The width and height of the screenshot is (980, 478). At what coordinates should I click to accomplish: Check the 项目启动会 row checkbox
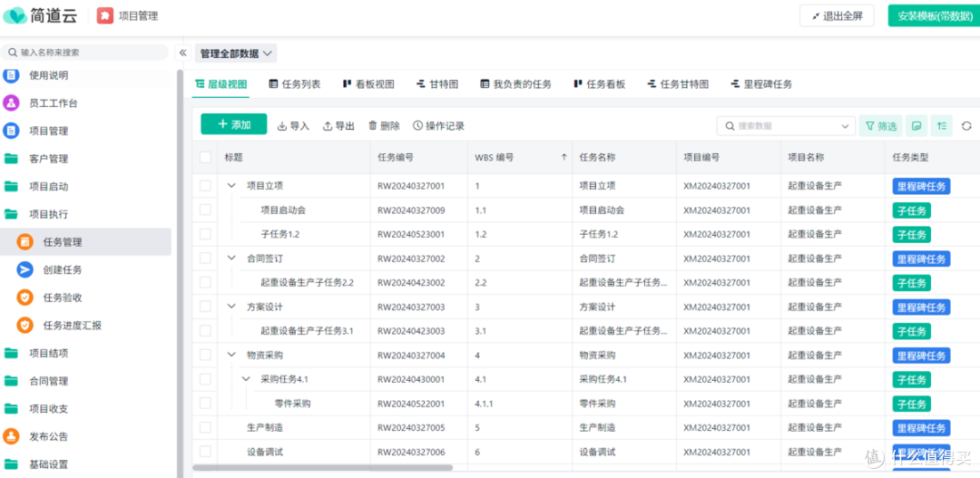pos(205,210)
